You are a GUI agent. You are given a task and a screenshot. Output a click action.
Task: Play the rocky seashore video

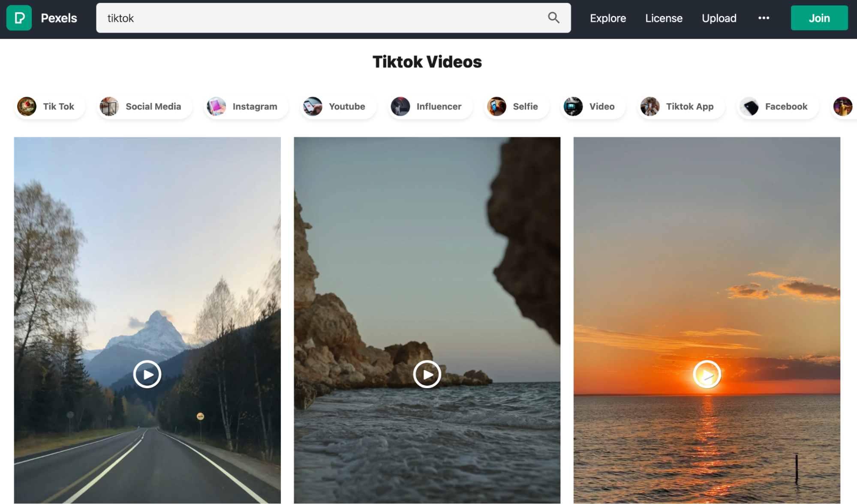[x=427, y=374]
